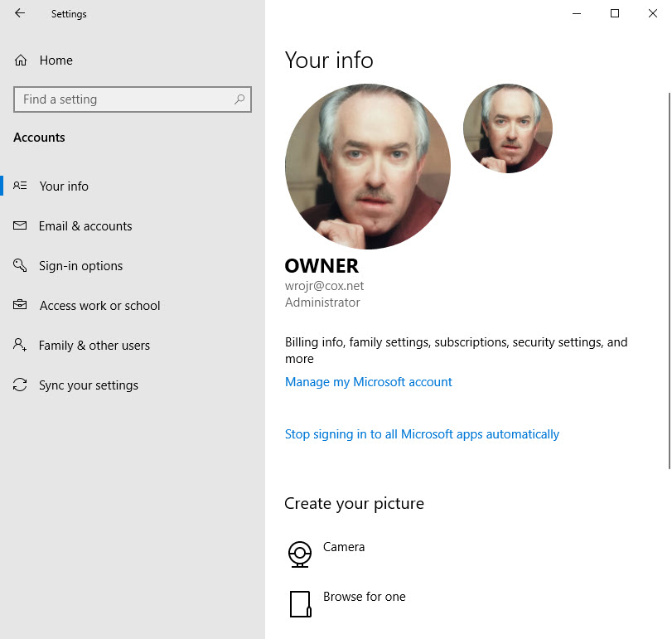Viewport: 672px width, 639px height.
Task: Click the back arrow in Settings
Action: [x=20, y=13]
